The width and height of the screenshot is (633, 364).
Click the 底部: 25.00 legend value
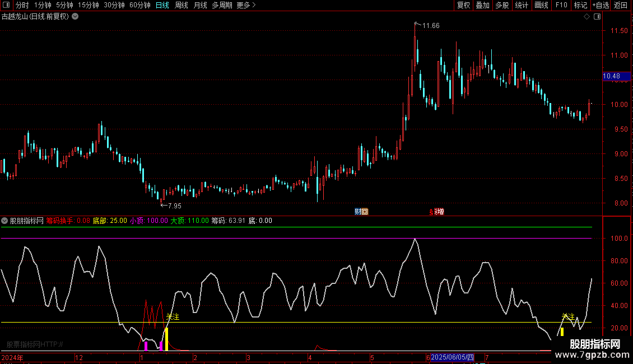[110, 221]
